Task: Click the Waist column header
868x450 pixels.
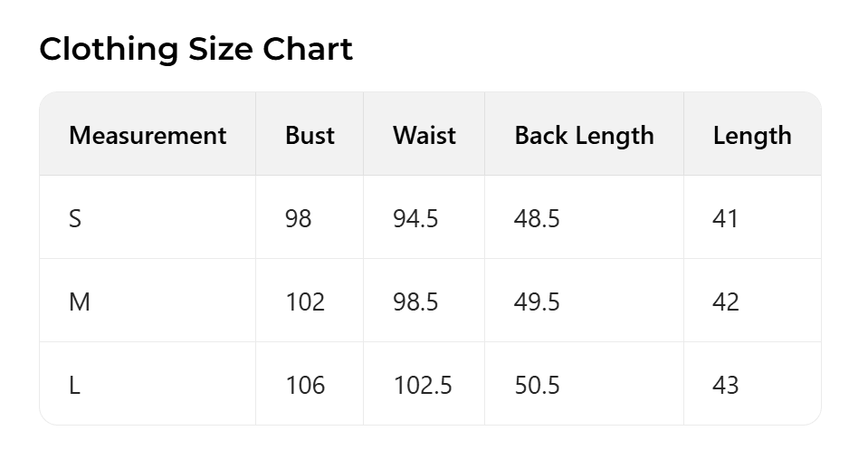Action: click(x=424, y=136)
